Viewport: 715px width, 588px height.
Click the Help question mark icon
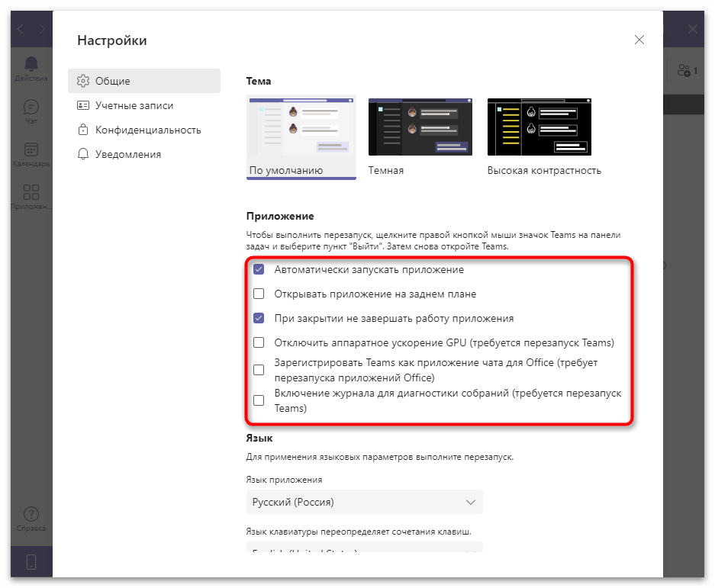[31, 514]
